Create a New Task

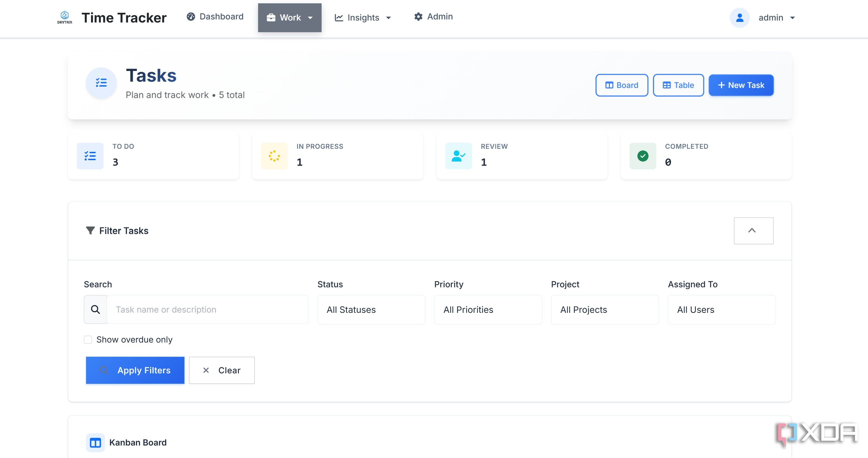pos(741,85)
